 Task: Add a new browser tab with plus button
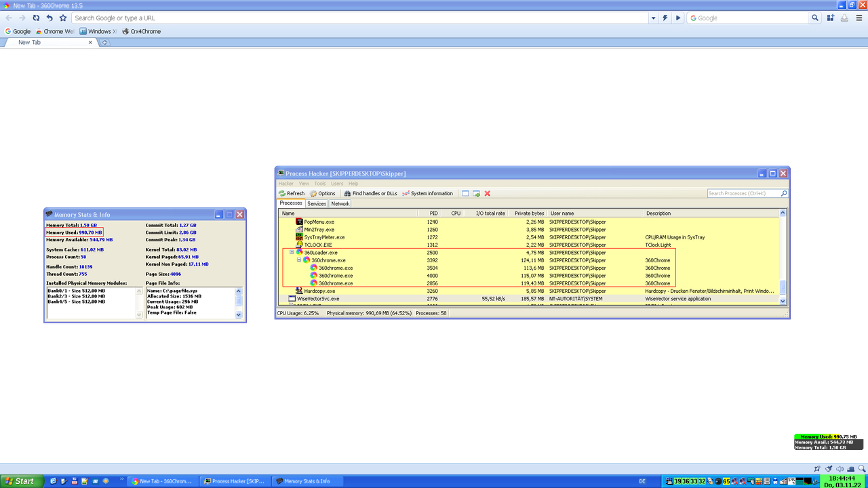point(105,42)
